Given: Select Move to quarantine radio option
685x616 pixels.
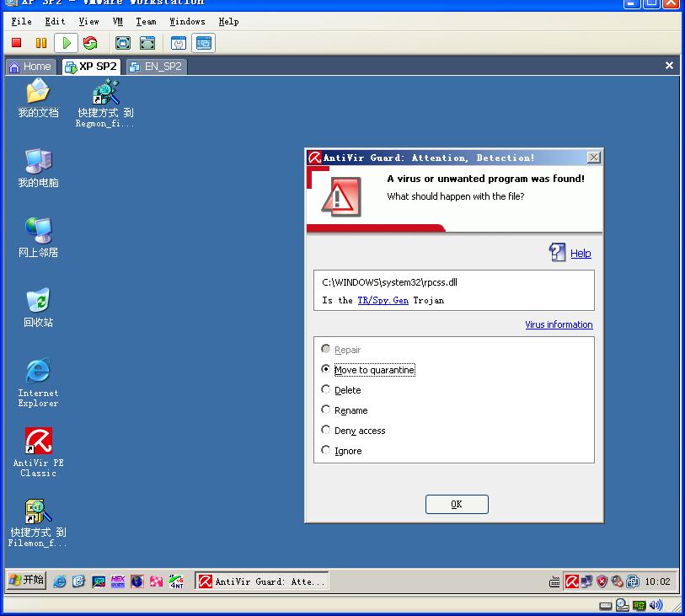Looking at the screenshot, I should point(325,369).
